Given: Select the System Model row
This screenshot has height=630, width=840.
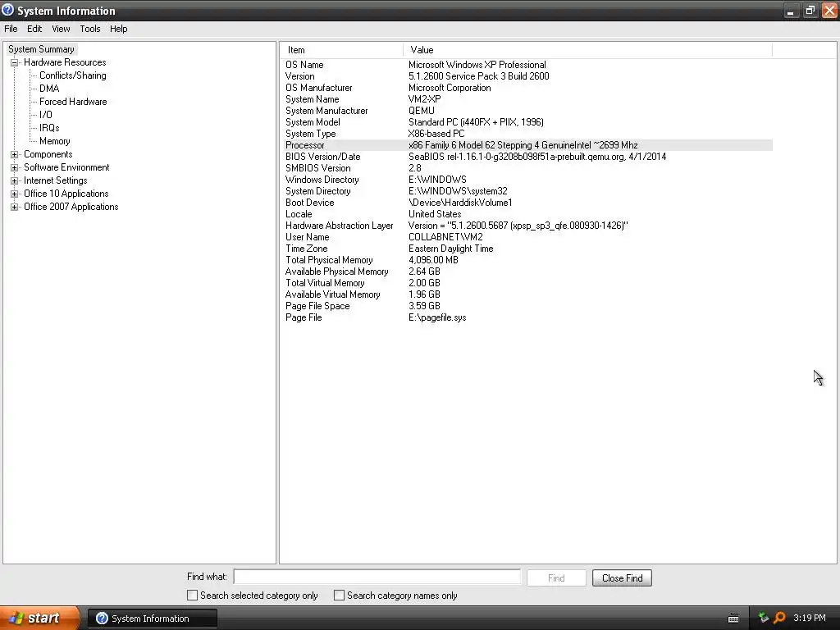Looking at the screenshot, I should coord(527,122).
